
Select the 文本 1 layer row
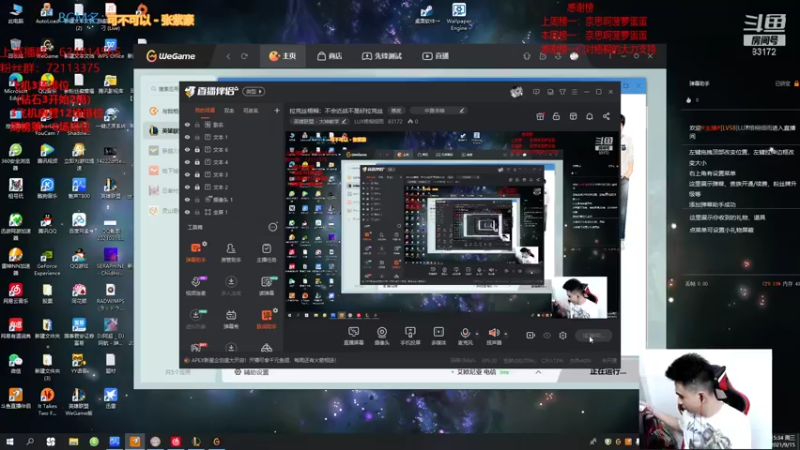[231, 137]
